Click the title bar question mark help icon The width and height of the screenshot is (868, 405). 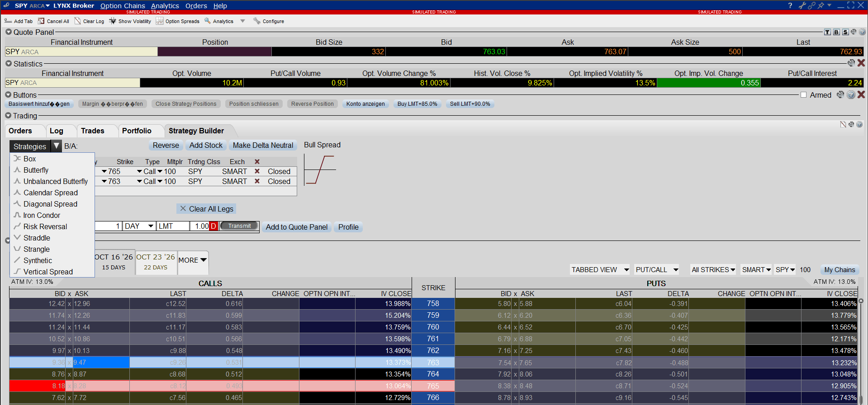pos(790,5)
